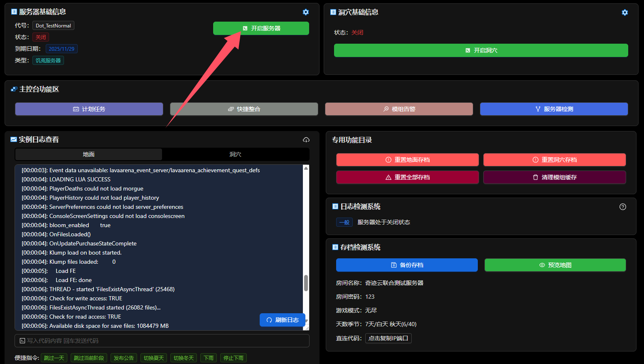The width and height of the screenshot is (644, 364).
Task: Click the 7天/白天 秋天(6/40) season text
Action: [x=391, y=324]
